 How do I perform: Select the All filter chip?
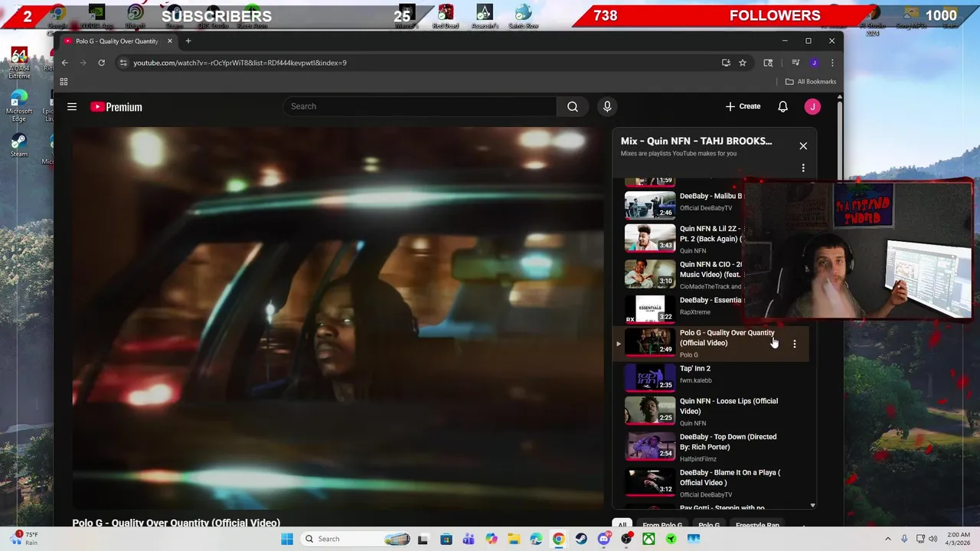pyautogui.click(x=622, y=526)
